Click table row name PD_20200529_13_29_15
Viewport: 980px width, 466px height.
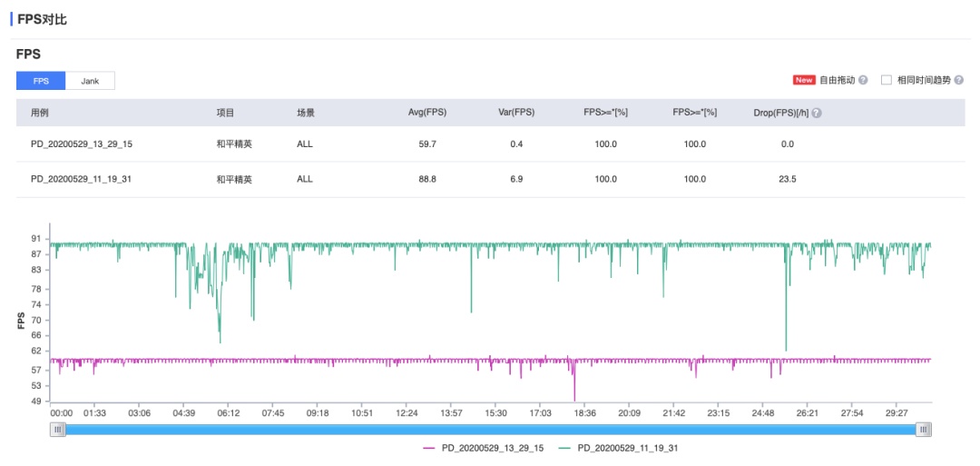(82, 144)
